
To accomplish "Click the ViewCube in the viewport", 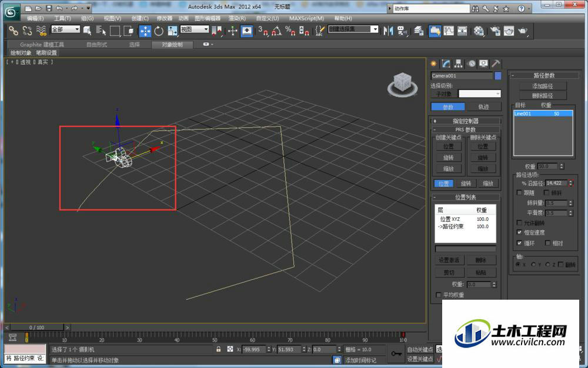I will coord(402,84).
